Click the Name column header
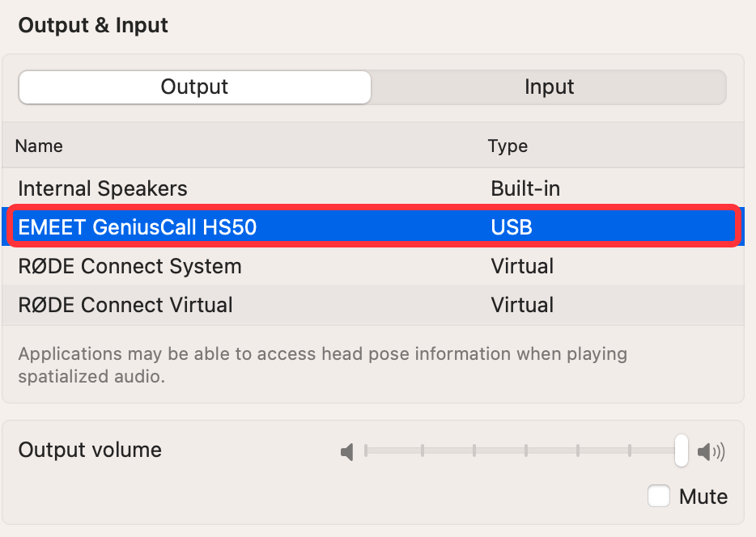 [x=39, y=146]
